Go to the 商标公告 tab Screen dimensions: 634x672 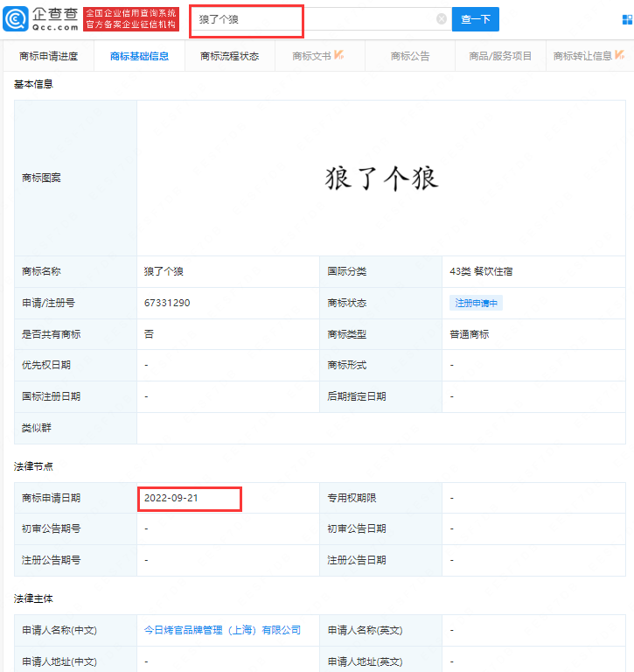click(410, 56)
